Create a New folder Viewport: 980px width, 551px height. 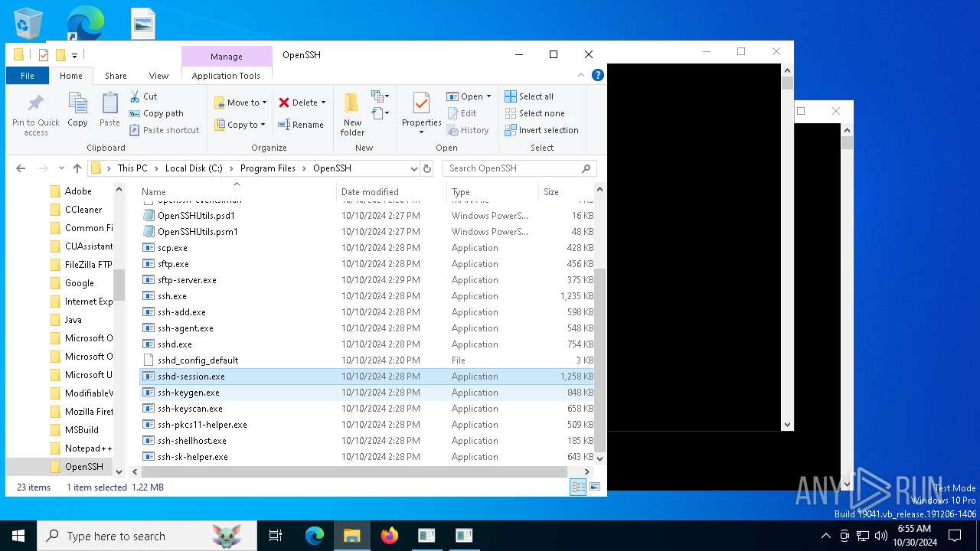tap(352, 115)
